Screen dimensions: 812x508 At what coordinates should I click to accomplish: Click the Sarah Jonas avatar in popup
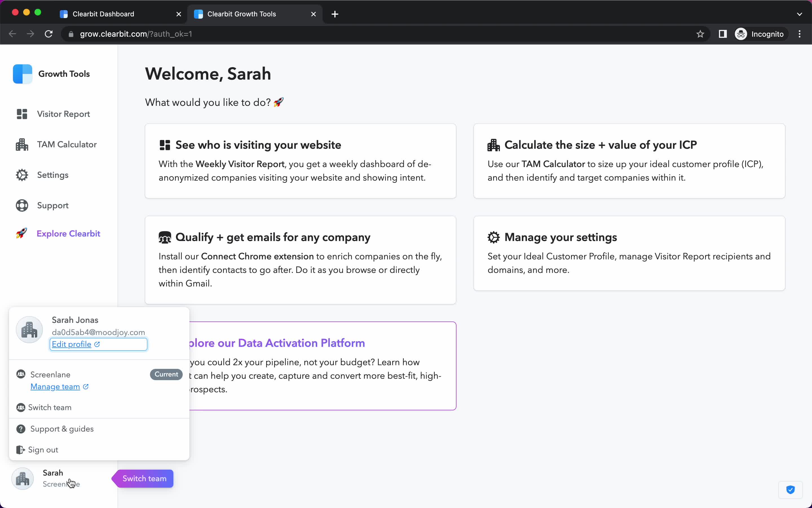click(29, 330)
